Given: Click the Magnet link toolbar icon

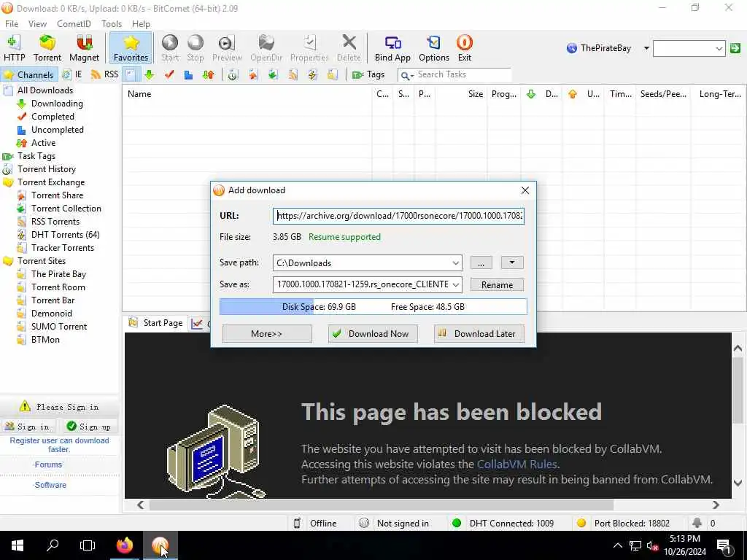Looking at the screenshot, I should [x=84, y=48].
